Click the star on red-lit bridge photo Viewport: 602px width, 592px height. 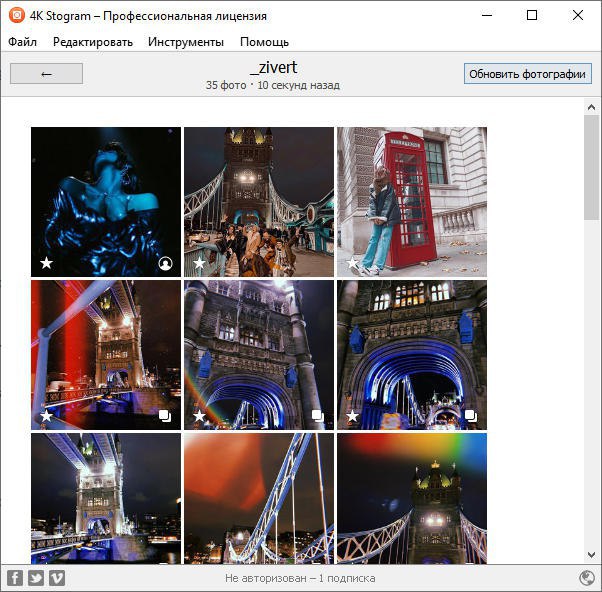[x=46, y=415]
